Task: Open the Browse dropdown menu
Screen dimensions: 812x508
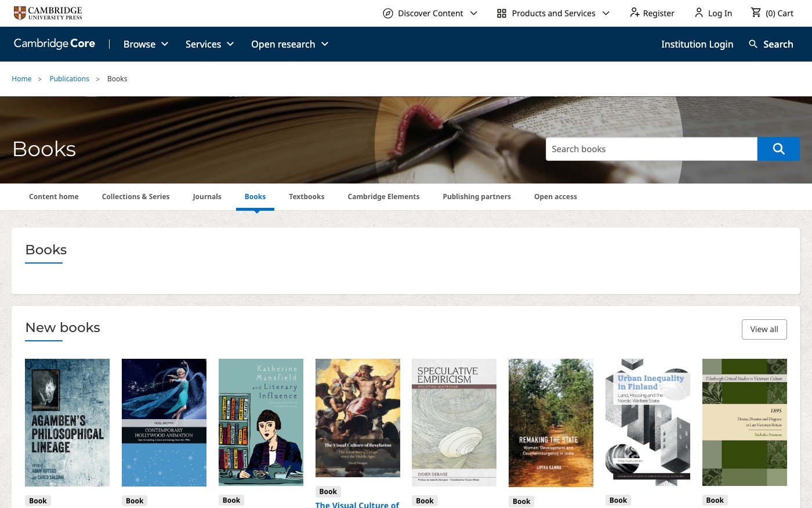Action: tap(146, 44)
